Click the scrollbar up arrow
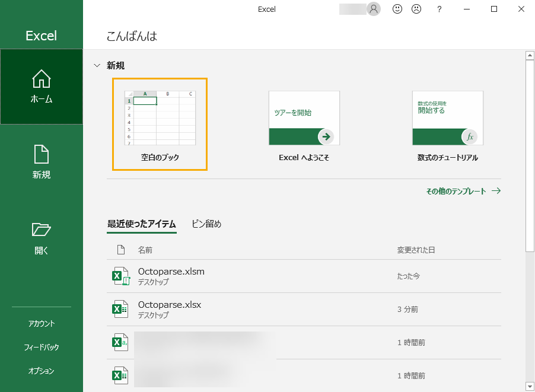This screenshot has width=535, height=392. coord(530,55)
